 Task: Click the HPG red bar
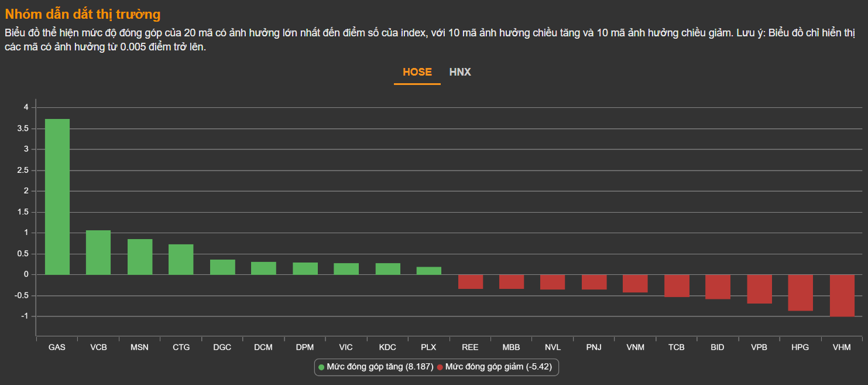(800, 292)
